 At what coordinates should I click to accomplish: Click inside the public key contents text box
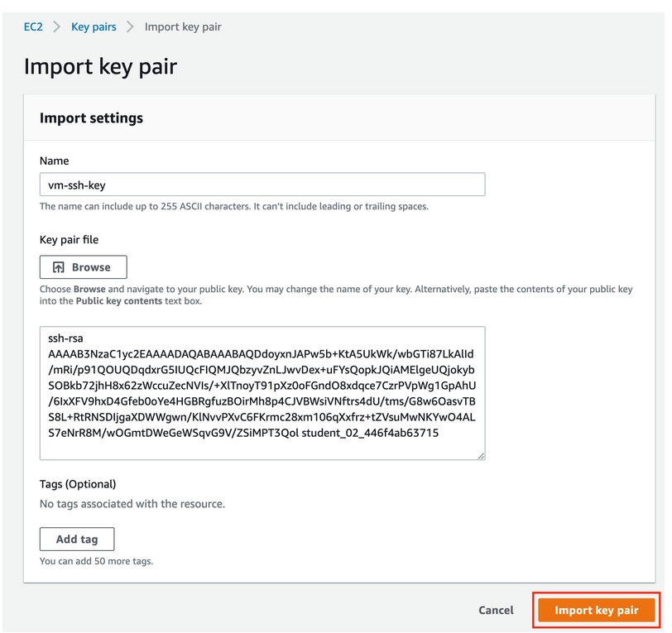[262, 393]
